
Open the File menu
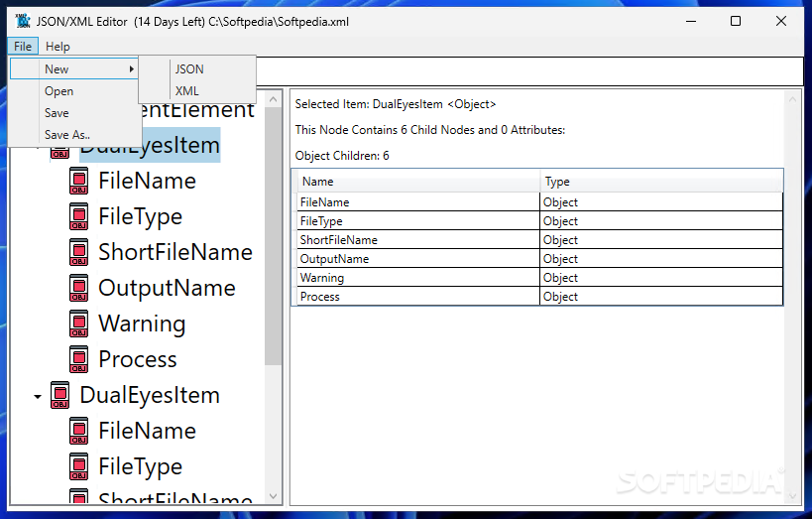click(x=23, y=47)
